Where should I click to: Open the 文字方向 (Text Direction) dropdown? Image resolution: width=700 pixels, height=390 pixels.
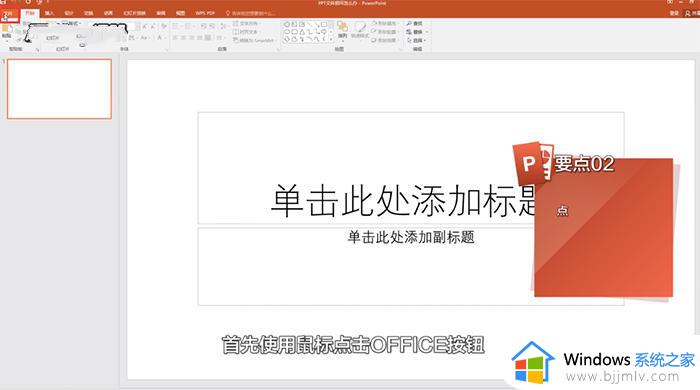coord(247,23)
